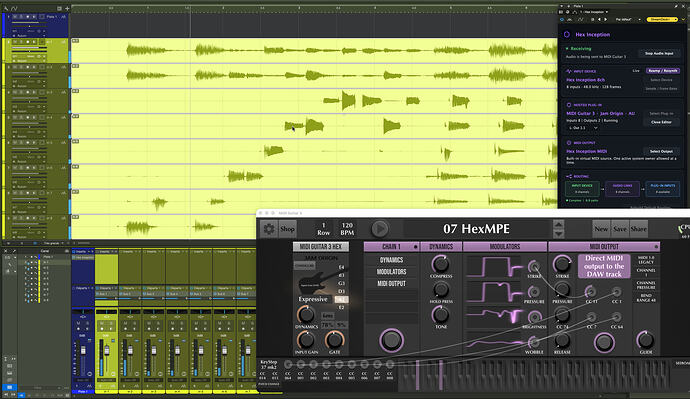The height and width of the screenshot is (399, 690).
Task: Click the DYNAMICS knob under Expressive
Action: (x=306, y=315)
